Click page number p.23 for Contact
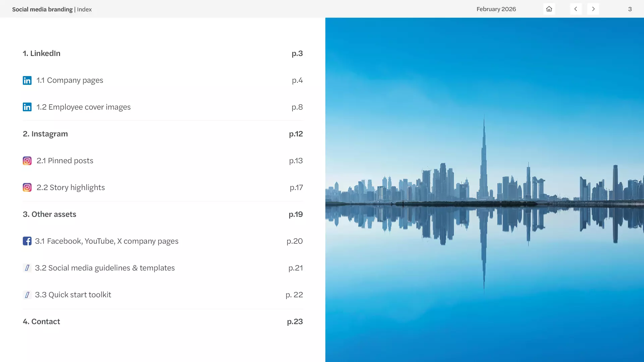The height and width of the screenshot is (362, 644). tap(295, 321)
